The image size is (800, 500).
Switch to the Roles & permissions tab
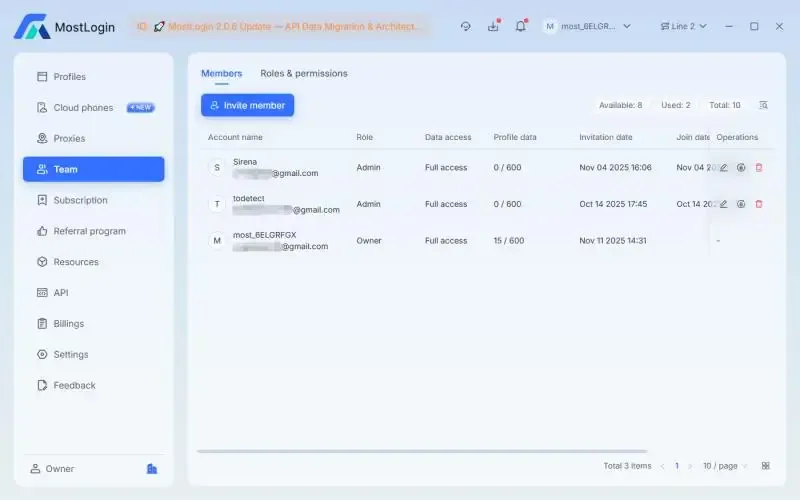[x=304, y=74]
